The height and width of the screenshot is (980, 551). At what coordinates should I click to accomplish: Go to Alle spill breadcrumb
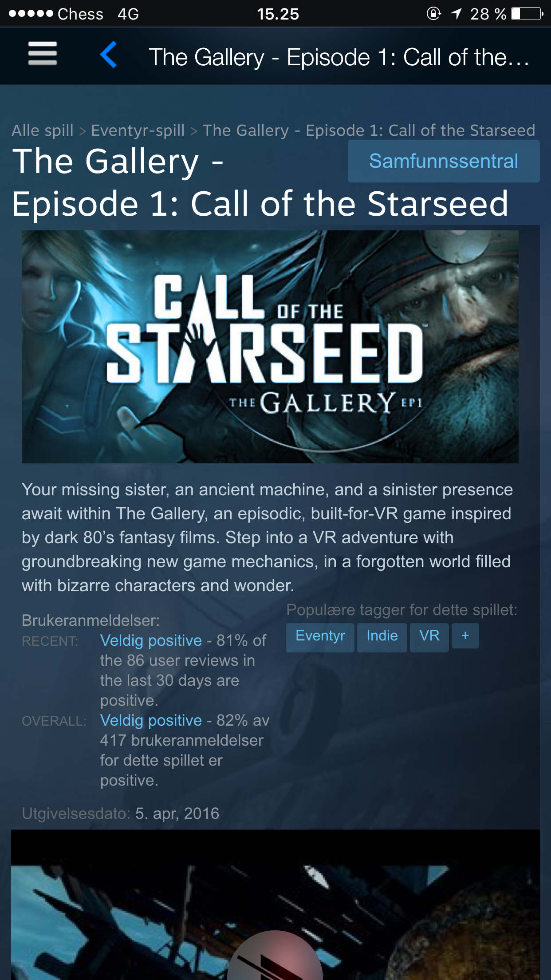(x=43, y=130)
